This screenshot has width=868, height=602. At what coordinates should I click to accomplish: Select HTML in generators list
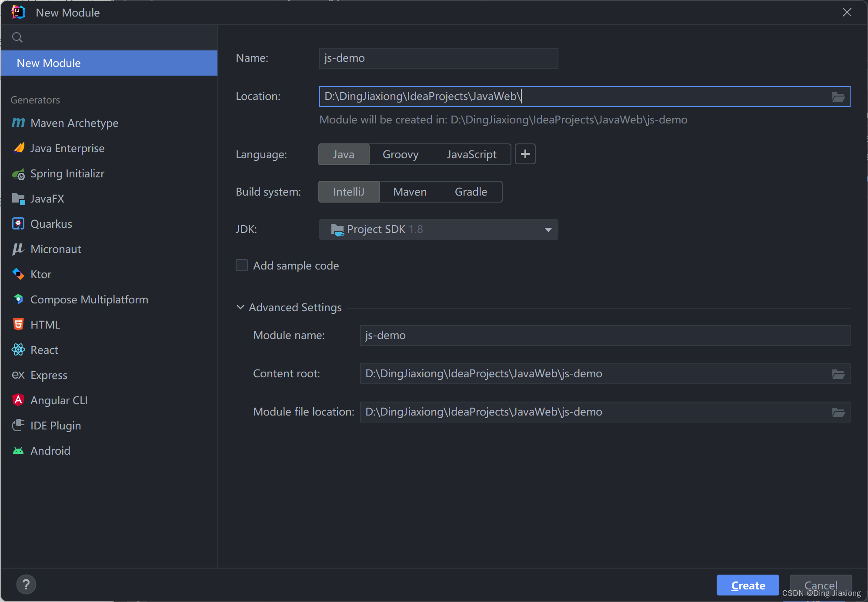[45, 325]
